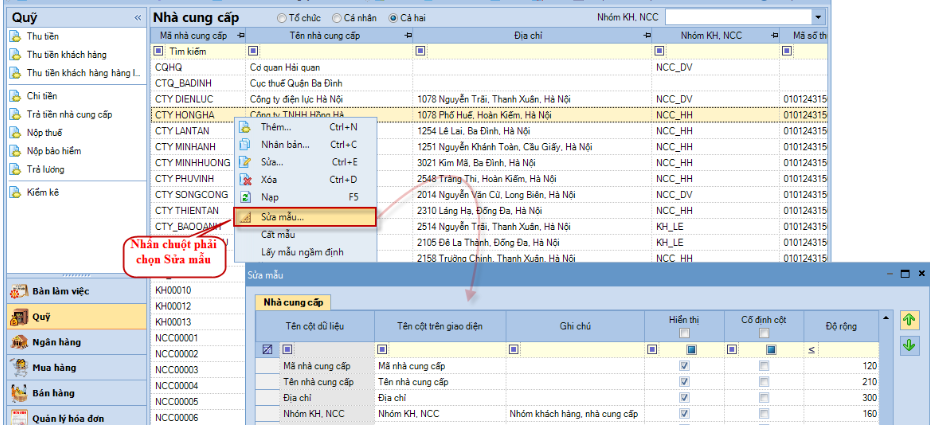930x425 pixels.
Task: Pin the Tên nhà cung cấp column header
Action: pyautogui.click(x=408, y=35)
